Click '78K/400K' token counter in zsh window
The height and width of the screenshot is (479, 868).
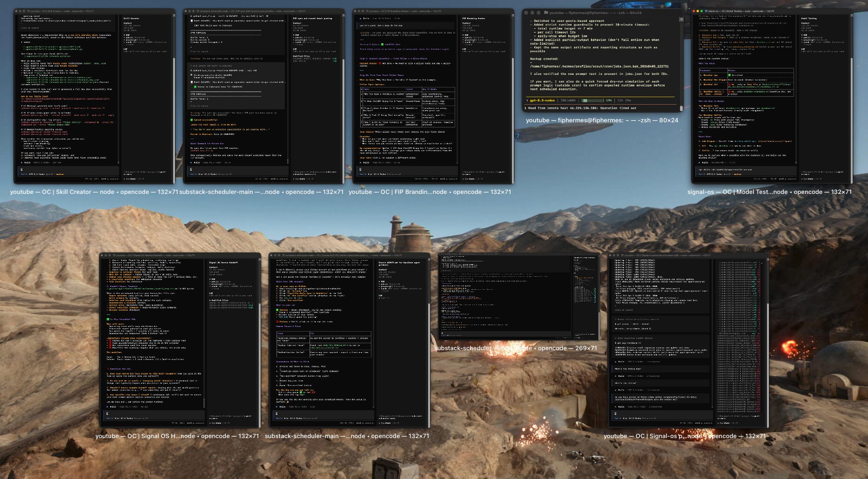coord(568,100)
